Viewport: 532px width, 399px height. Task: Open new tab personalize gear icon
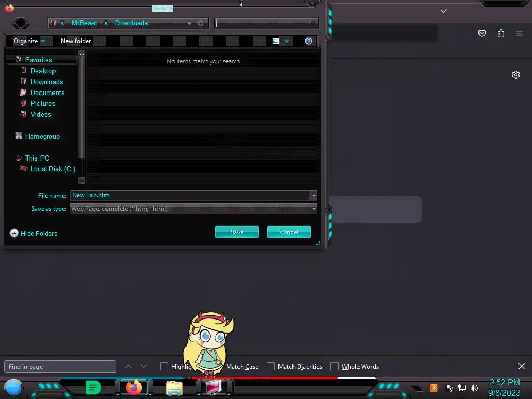click(516, 75)
